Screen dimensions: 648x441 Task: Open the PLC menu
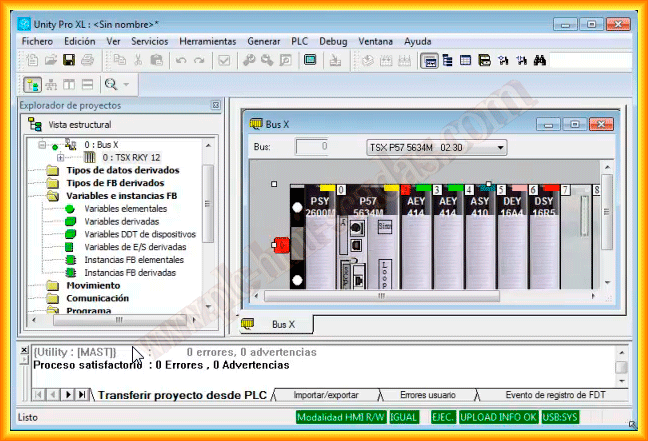pyautogui.click(x=299, y=41)
